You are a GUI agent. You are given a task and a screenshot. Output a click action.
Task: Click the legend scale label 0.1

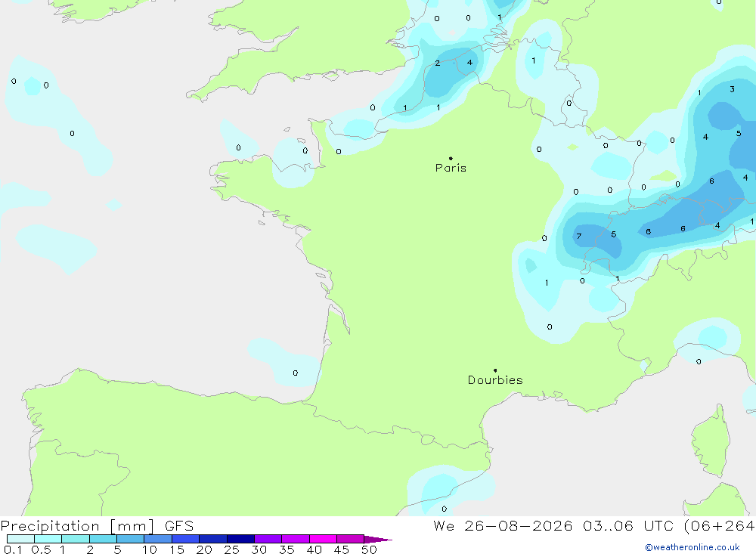coord(13,549)
